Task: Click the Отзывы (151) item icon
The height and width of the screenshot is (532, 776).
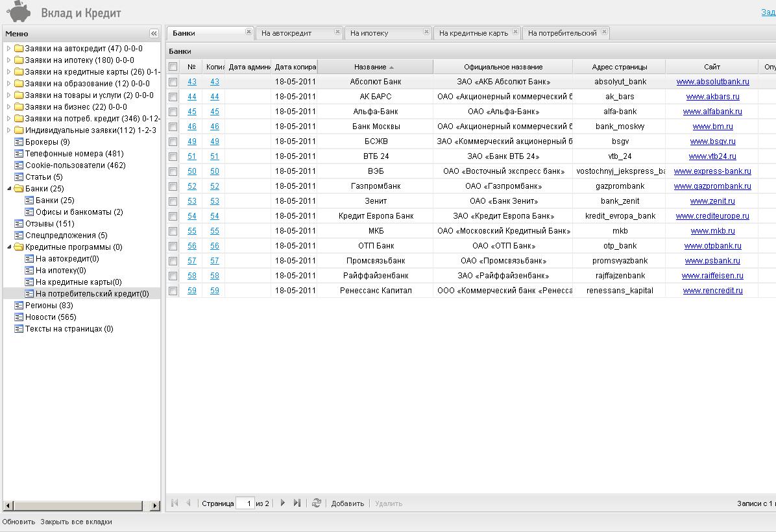Action: pos(19,224)
